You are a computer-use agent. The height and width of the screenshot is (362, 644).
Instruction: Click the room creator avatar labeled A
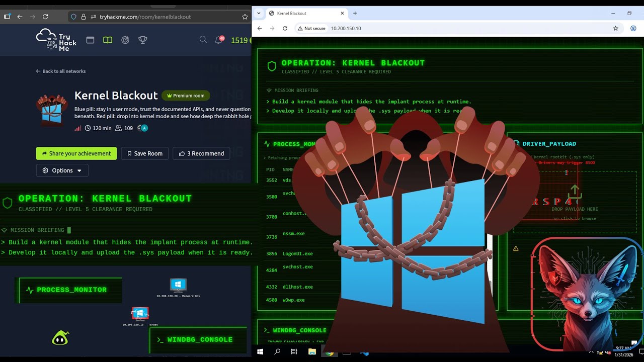click(144, 128)
